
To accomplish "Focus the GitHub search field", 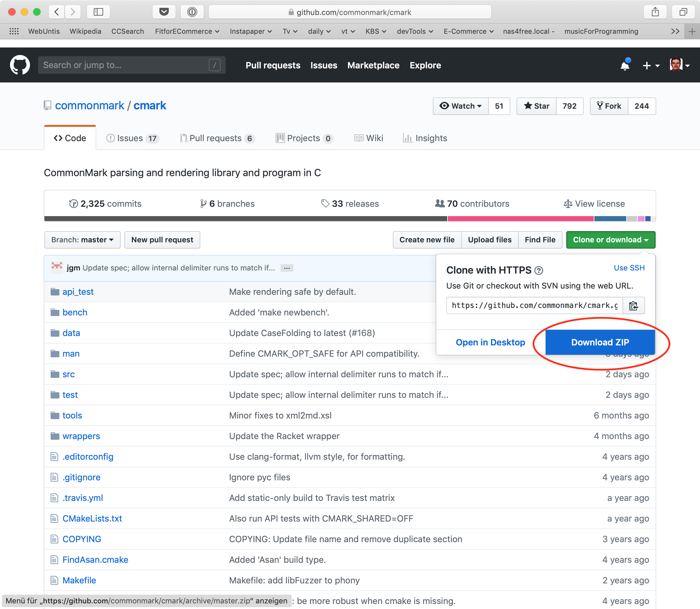I will (132, 65).
